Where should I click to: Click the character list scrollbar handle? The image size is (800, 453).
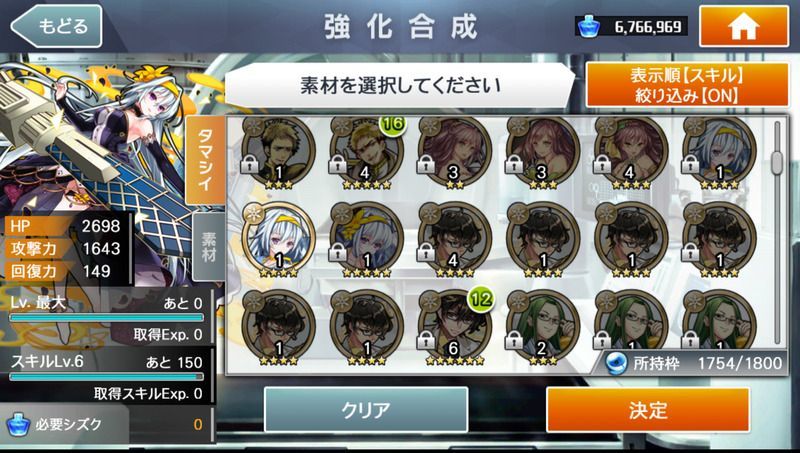[x=777, y=162]
